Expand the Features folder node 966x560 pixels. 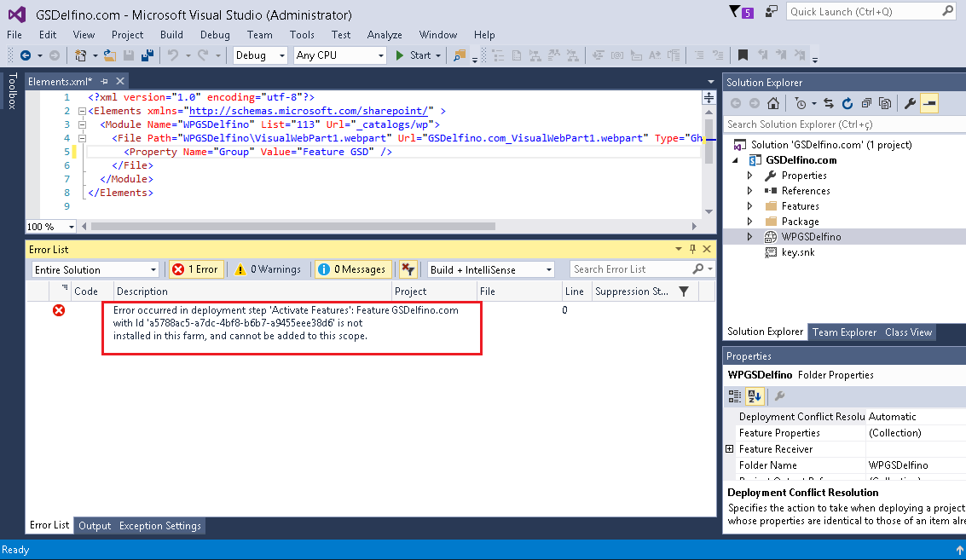click(x=750, y=206)
